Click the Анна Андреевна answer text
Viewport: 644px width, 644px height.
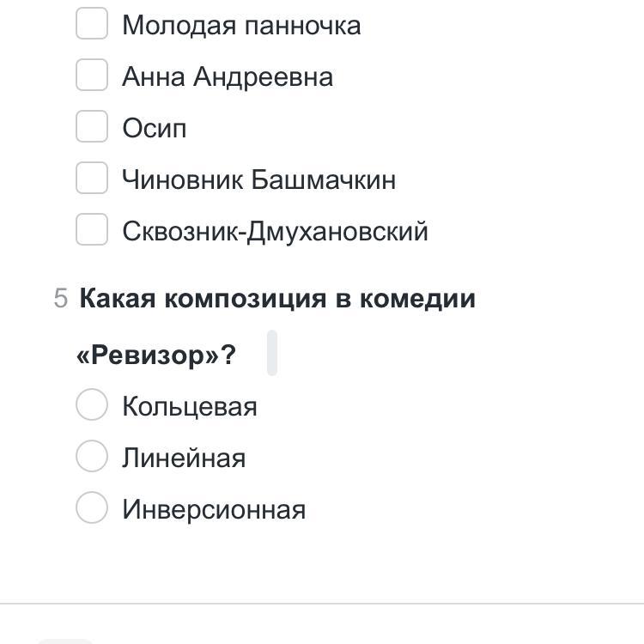coord(228,77)
